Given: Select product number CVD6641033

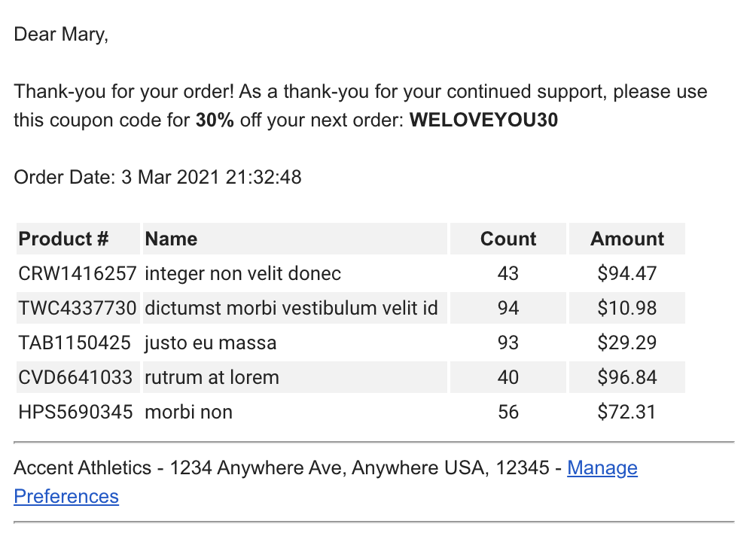Looking at the screenshot, I should point(75,377).
